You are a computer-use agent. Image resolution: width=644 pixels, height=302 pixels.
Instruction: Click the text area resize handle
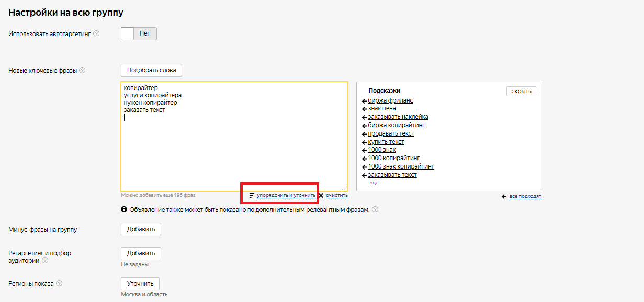(345, 188)
